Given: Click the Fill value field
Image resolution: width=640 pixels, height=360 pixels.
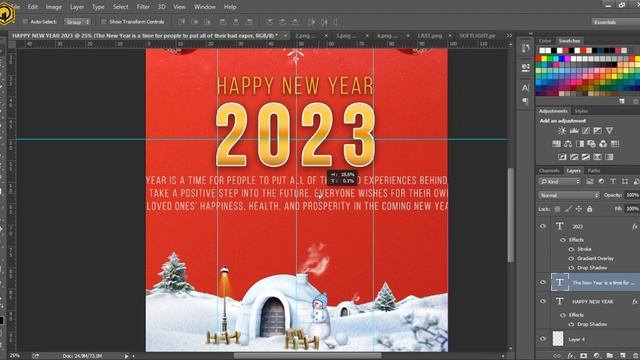Looking at the screenshot, I should [x=632, y=209].
